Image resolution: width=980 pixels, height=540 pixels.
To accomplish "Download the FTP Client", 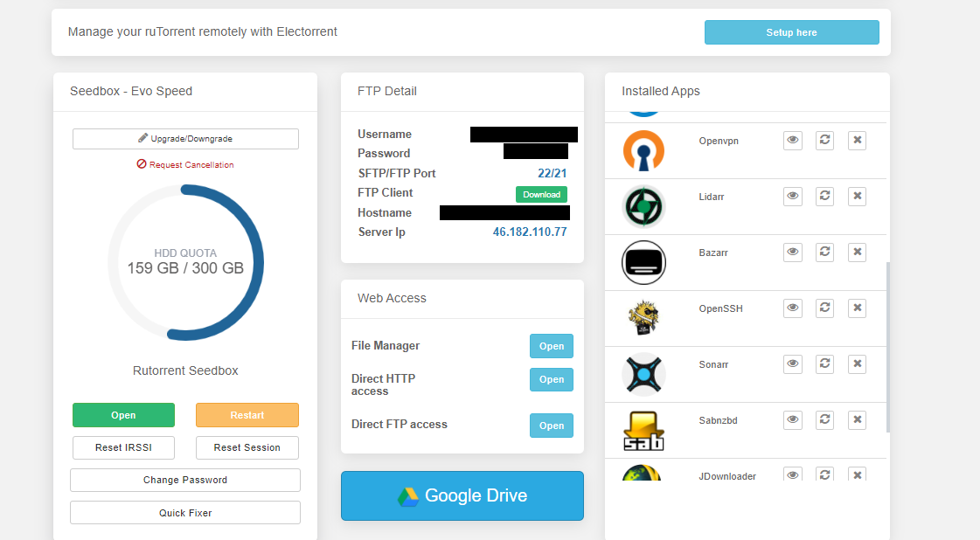I will click(541, 194).
